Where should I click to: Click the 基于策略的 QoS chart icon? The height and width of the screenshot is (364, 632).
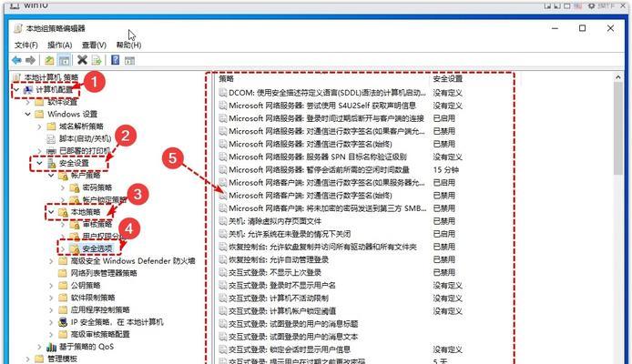51,347
